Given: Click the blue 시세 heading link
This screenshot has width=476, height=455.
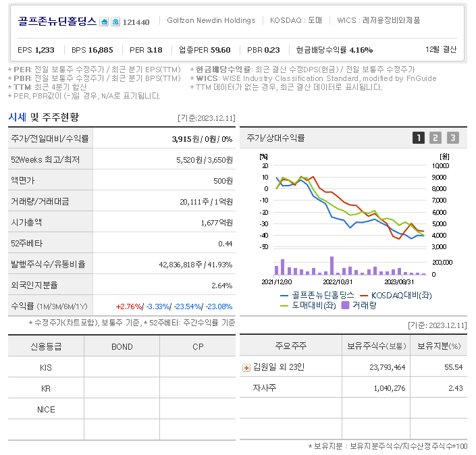Looking at the screenshot, I should (18, 117).
